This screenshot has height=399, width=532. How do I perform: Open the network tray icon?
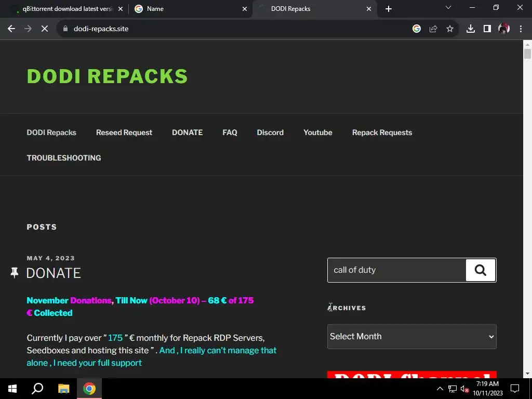click(x=453, y=389)
